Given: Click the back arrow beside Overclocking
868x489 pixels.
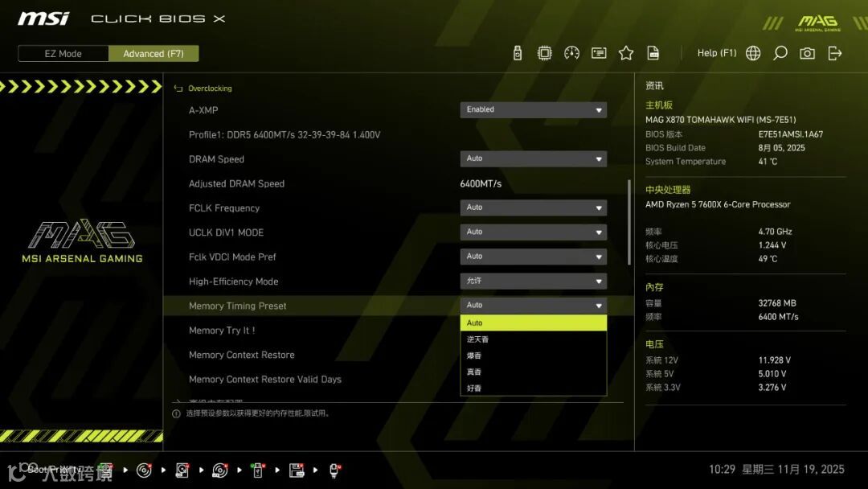Looking at the screenshot, I should [178, 88].
